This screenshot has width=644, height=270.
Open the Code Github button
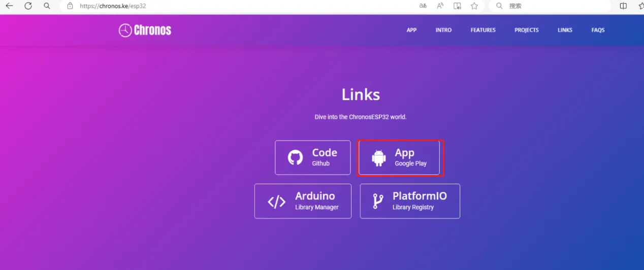(312, 158)
